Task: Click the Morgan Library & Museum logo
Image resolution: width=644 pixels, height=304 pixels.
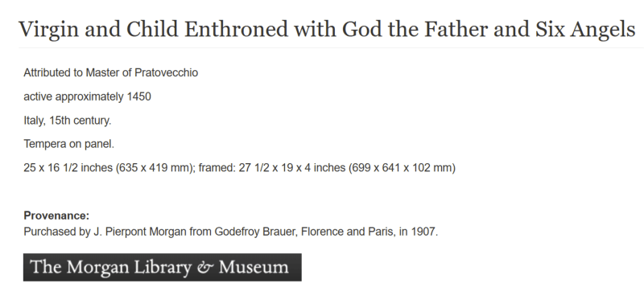Action: 163,267
